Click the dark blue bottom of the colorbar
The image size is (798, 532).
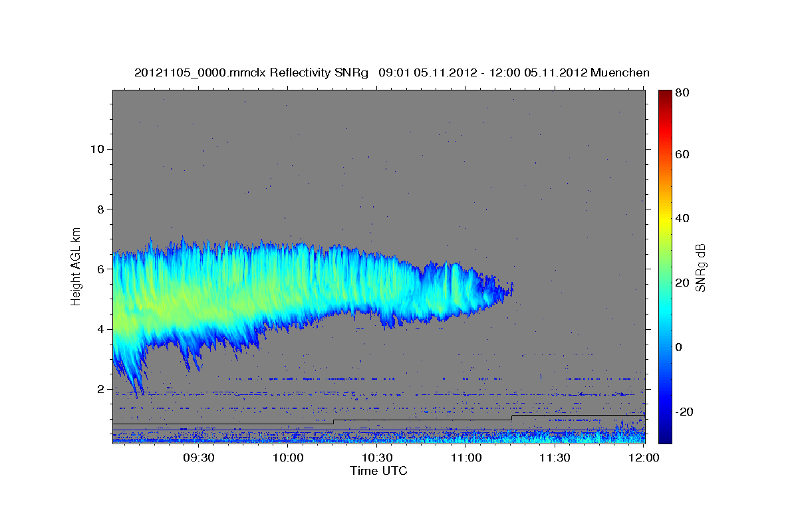[x=665, y=432]
